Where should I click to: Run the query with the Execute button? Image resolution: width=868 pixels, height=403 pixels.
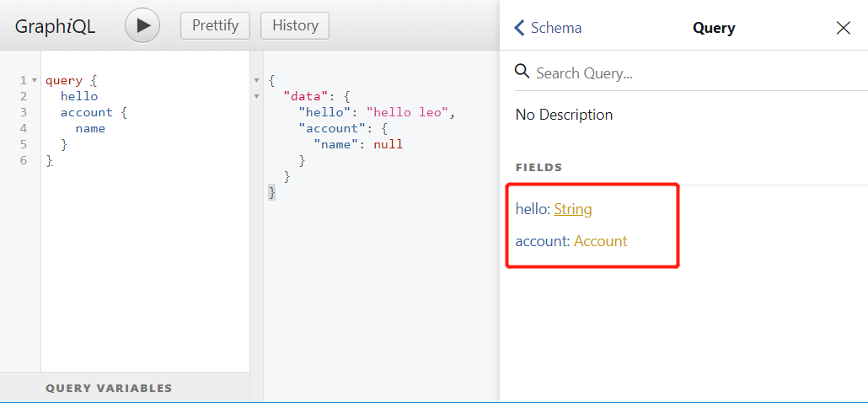(x=142, y=25)
